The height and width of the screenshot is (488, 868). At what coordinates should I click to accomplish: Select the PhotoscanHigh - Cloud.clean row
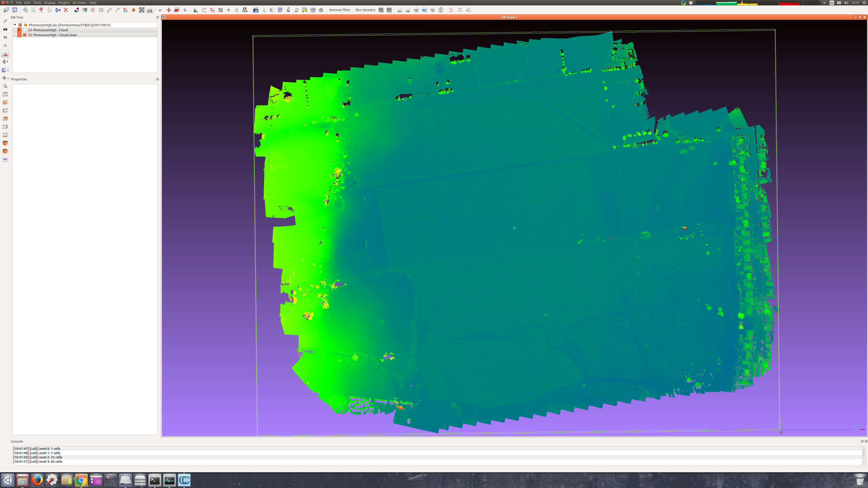point(85,35)
